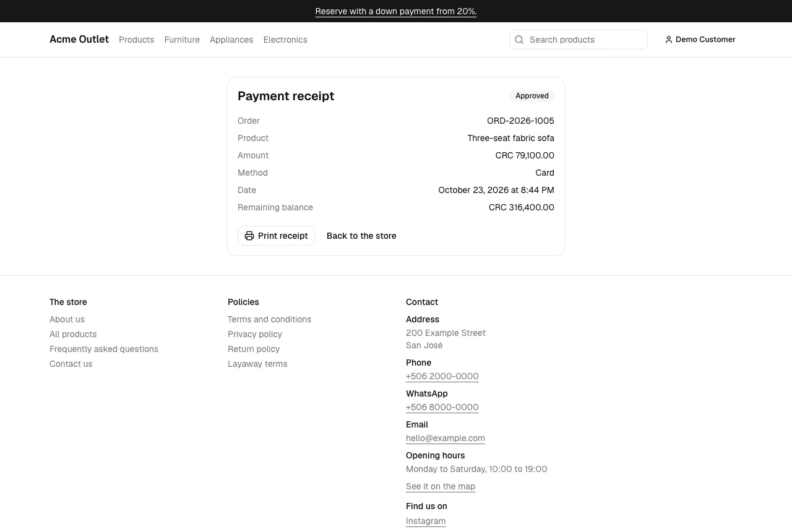Image resolution: width=792 pixels, height=532 pixels.
Task: Click the Monday to Saturday opening hours text
Action: (476, 469)
